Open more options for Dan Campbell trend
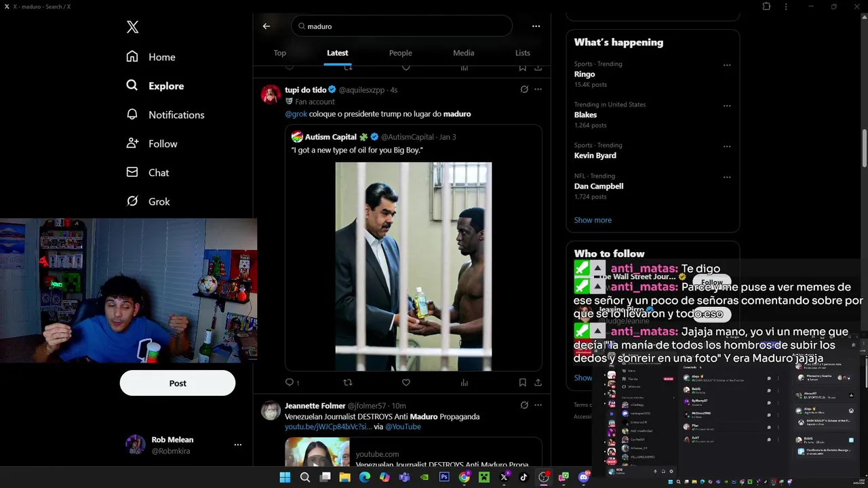The height and width of the screenshot is (488, 868). [727, 177]
